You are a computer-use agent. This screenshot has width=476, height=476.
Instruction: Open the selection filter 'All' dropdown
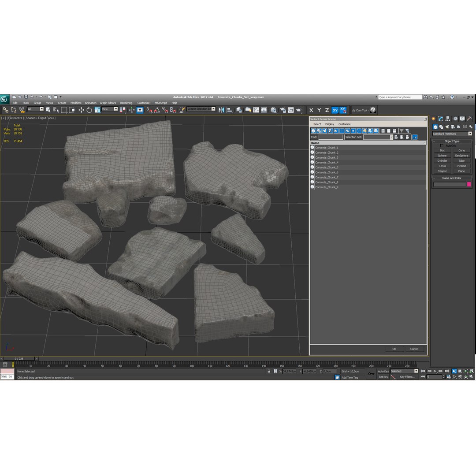point(36,109)
